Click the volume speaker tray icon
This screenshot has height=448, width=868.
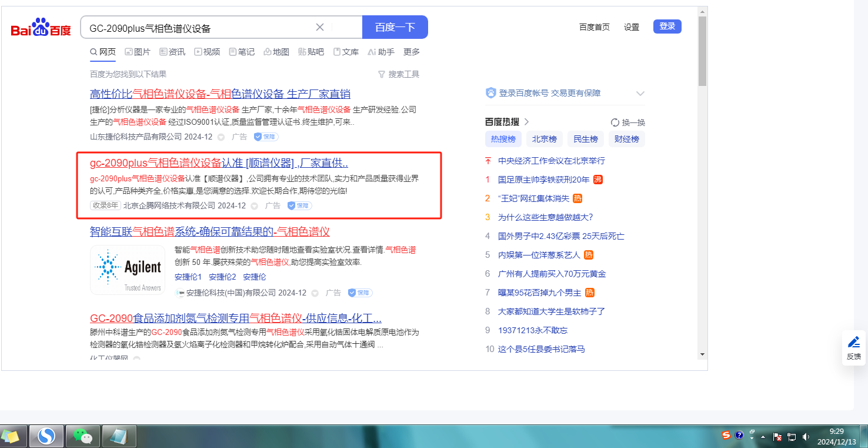pos(806,437)
